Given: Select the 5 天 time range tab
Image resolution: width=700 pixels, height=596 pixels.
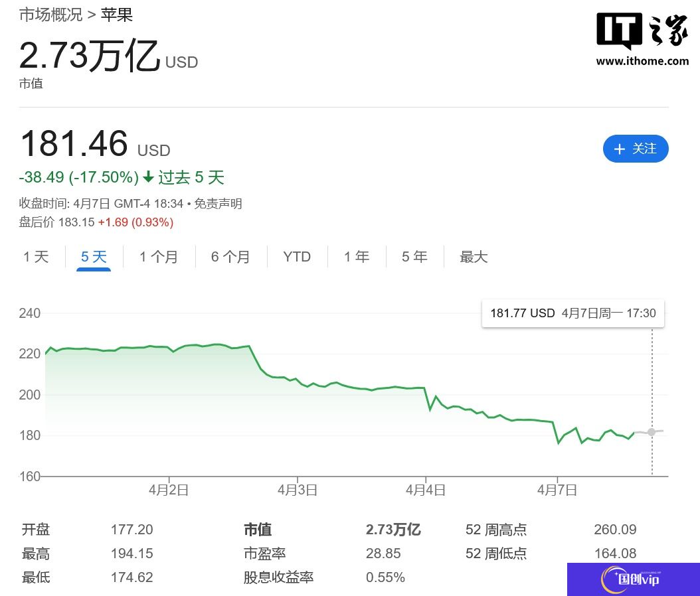Looking at the screenshot, I should (x=94, y=257).
